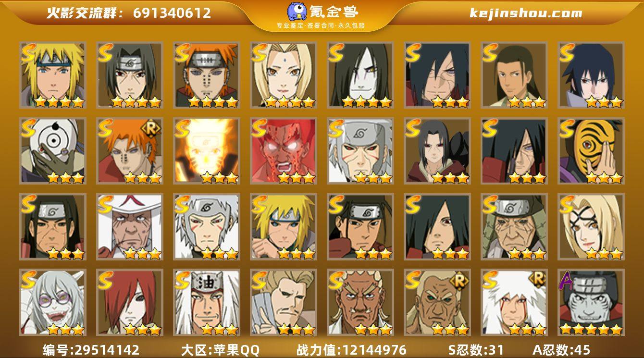Choose Hiruzen wearing the white Hokage hat
Viewport: 644px width, 358px height.
[130, 226]
